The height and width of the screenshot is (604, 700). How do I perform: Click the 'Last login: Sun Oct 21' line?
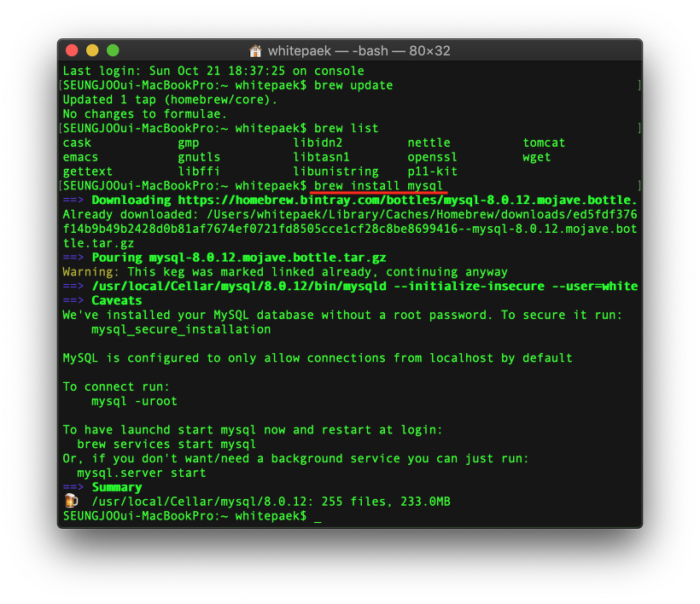pyautogui.click(x=213, y=71)
